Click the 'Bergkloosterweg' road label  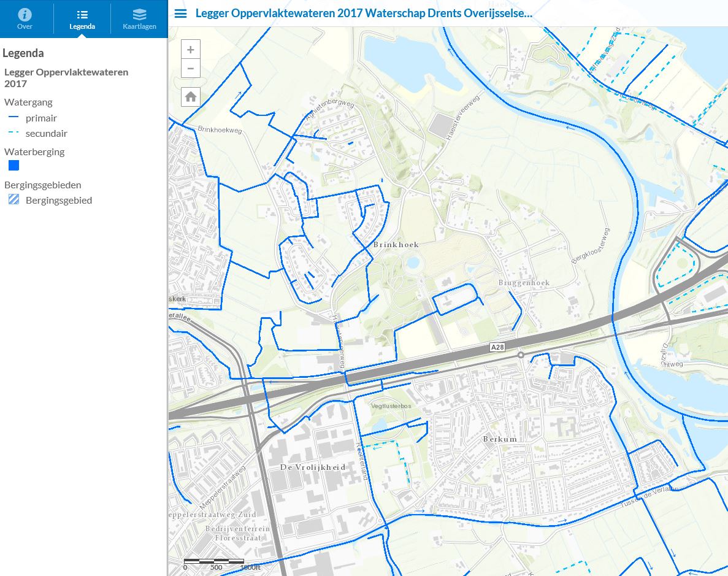coord(590,246)
